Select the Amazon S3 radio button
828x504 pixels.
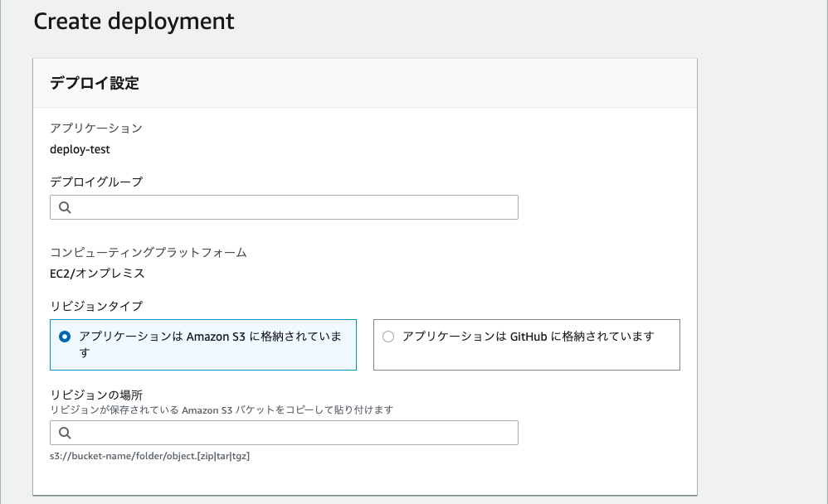(x=65, y=337)
